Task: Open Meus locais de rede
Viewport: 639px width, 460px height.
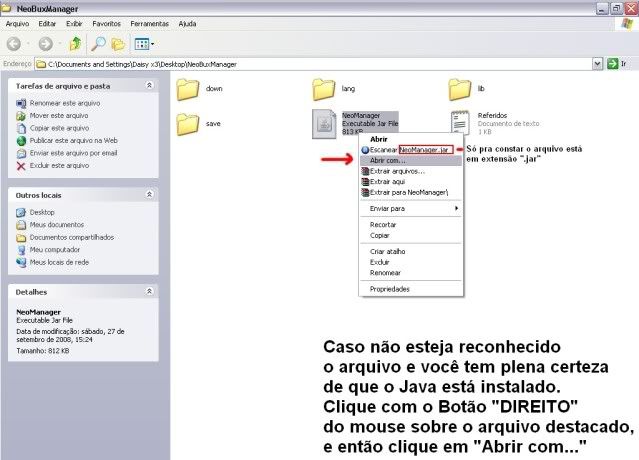Action: tap(59, 262)
